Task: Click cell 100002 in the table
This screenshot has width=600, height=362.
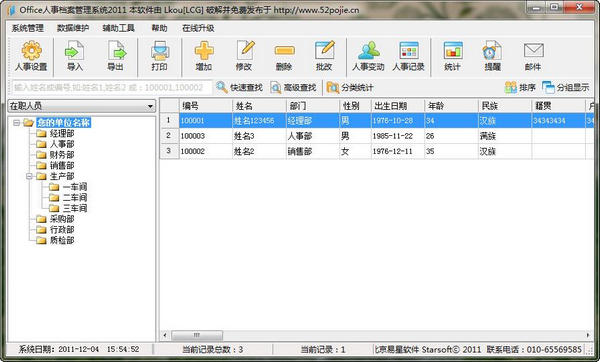Action: click(x=206, y=151)
